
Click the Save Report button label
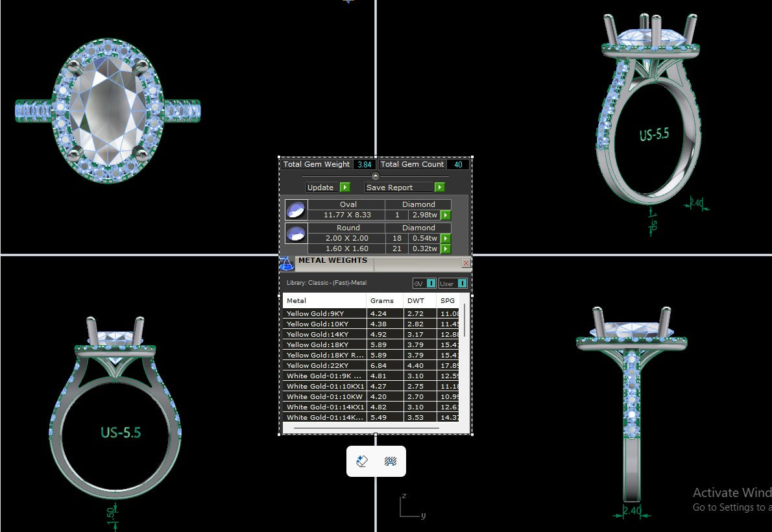point(389,187)
